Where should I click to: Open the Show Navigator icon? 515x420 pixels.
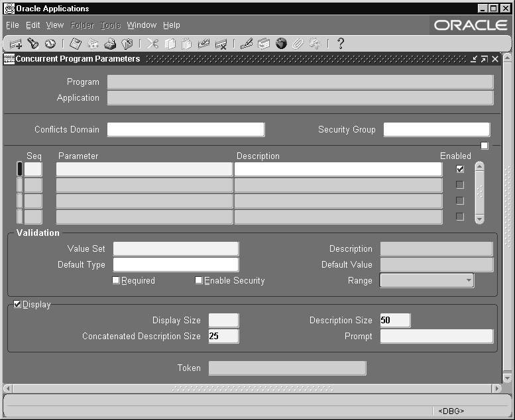coord(50,44)
